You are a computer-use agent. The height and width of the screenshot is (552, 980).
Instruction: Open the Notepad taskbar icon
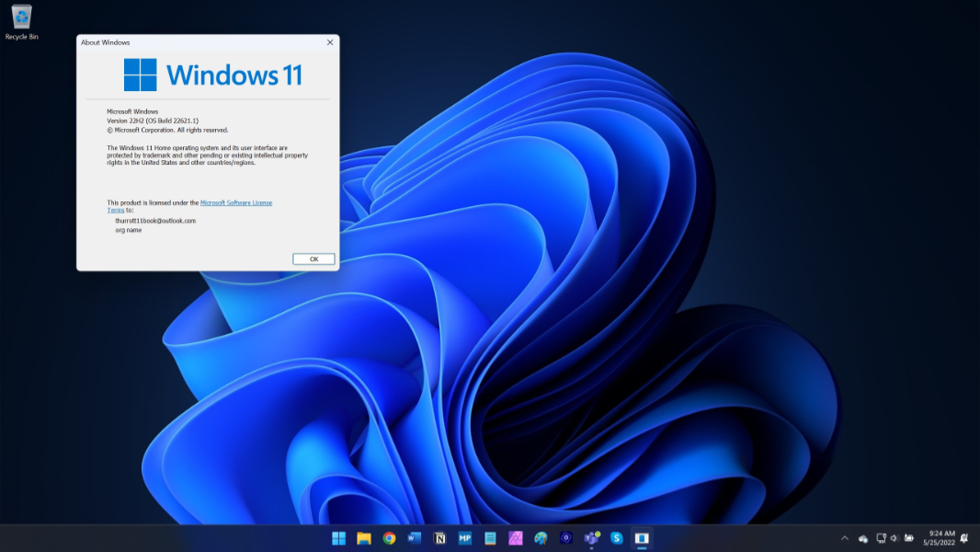tap(490, 538)
